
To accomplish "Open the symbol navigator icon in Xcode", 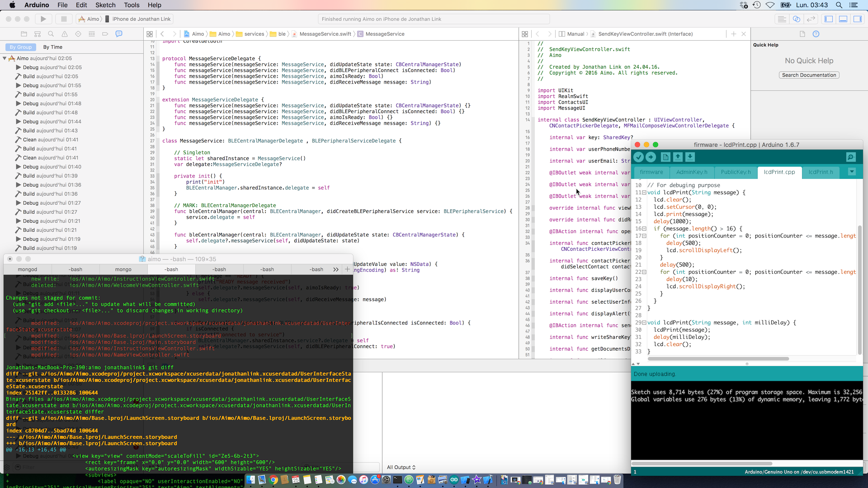I will tap(38, 34).
